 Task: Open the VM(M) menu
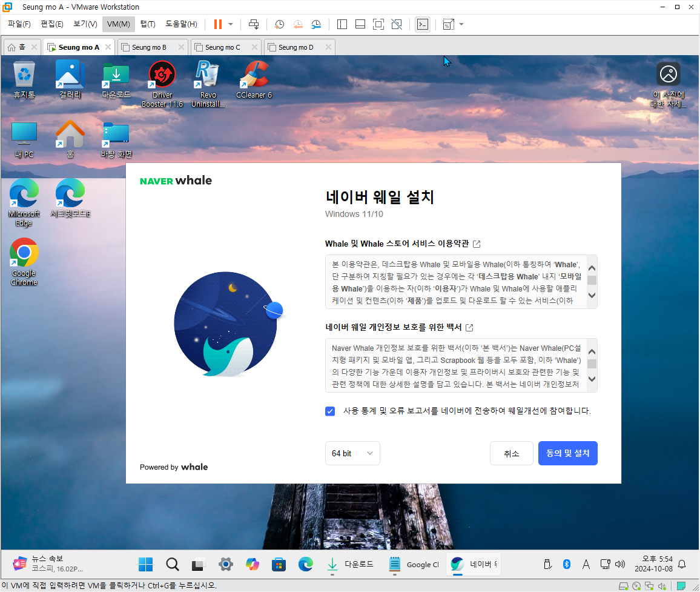point(118,24)
